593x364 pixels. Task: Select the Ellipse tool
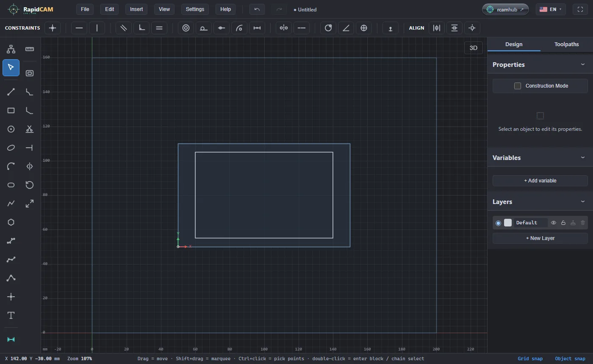pyautogui.click(x=11, y=148)
